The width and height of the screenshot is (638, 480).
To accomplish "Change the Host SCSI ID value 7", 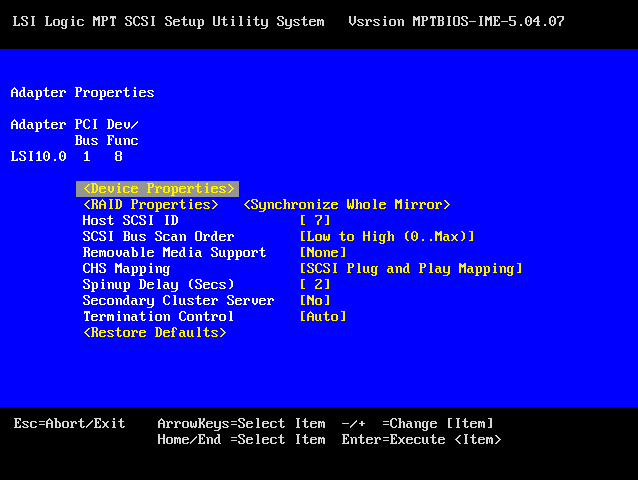I will pyautogui.click(x=315, y=220).
